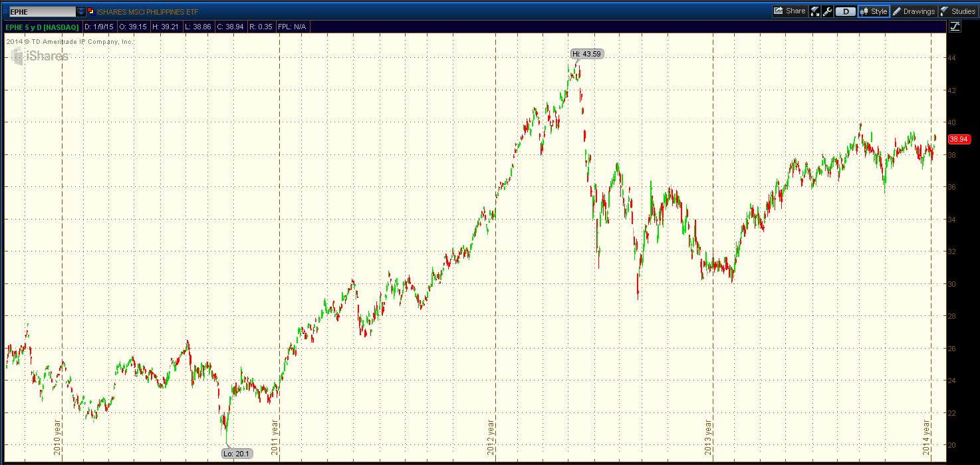Click the small circle left of EPHE field
The height and width of the screenshot is (465, 980).
(x=4, y=11)
